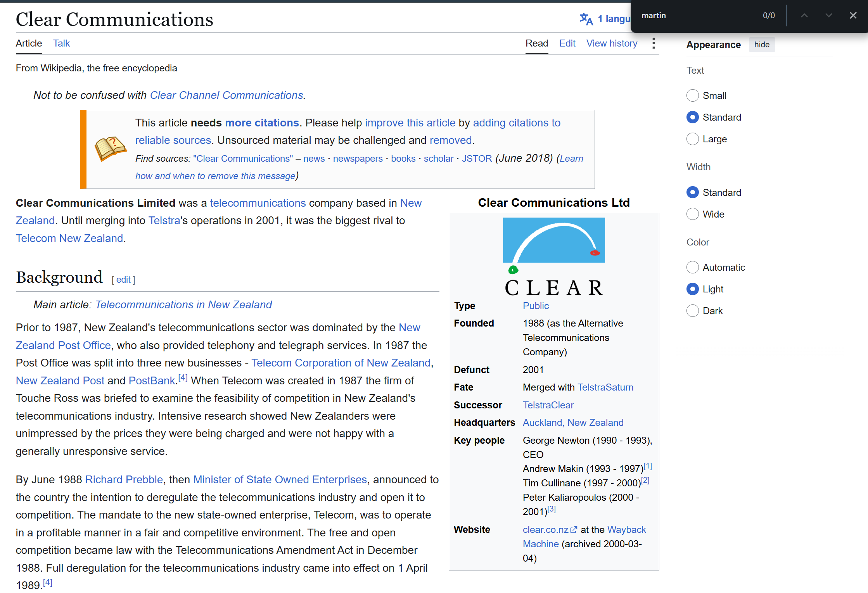Open the Edit tab

click(x=567, y=43)
